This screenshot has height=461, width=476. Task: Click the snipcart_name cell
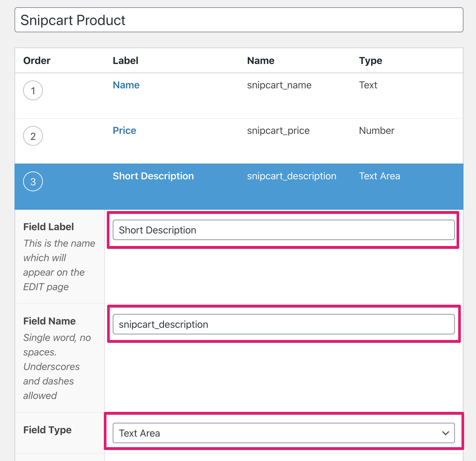pyautogui.click(x=279, y=85)
